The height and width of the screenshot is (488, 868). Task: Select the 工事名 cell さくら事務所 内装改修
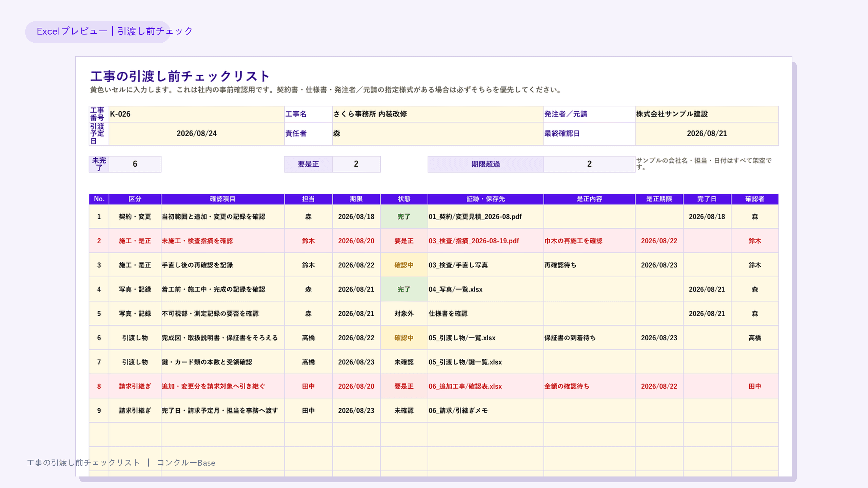[438, 114]
